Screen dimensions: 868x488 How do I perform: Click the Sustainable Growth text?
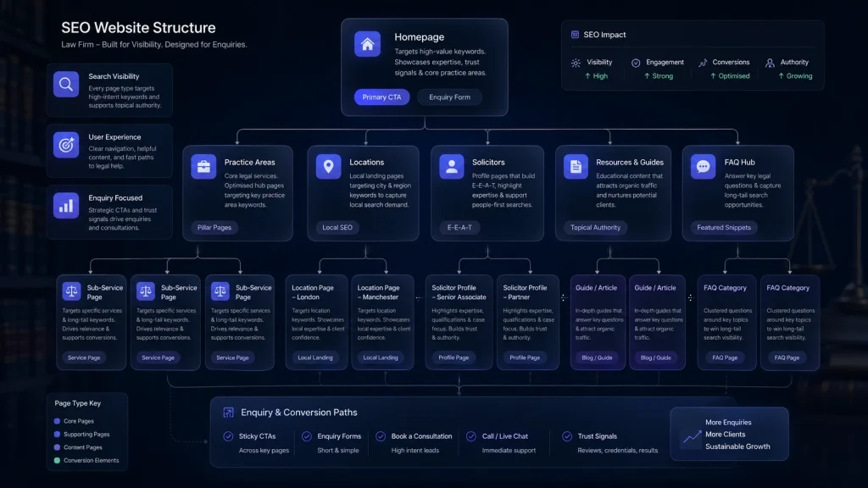tap(737, 446)
